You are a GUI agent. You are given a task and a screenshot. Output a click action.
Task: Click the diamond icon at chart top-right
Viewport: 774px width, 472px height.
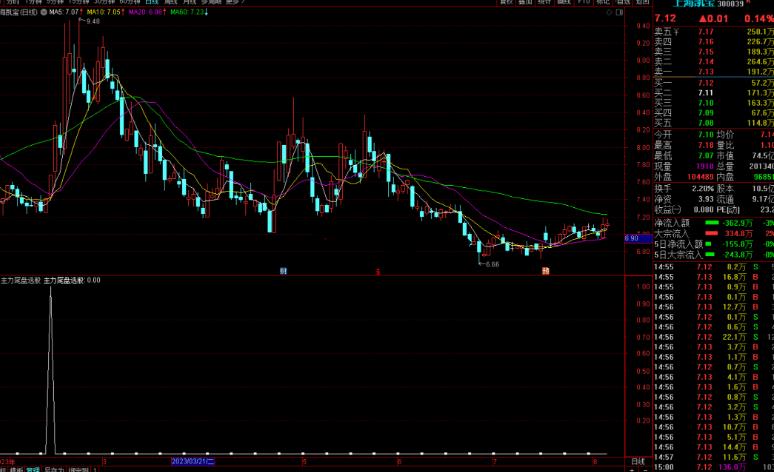pos(610,12)
